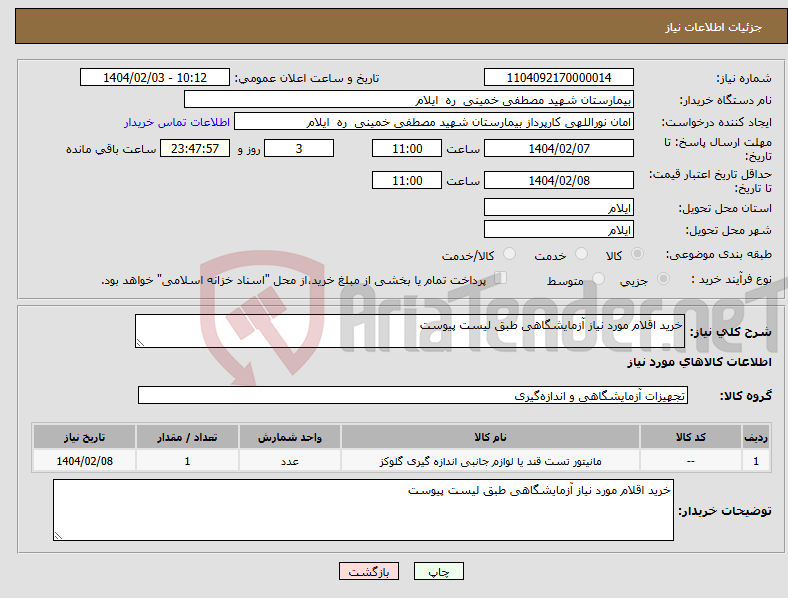The height and width of the screenshot is (598, 788).
Task: Click the تعداد / مقدار column header
Action: click(x=187, y=437)
